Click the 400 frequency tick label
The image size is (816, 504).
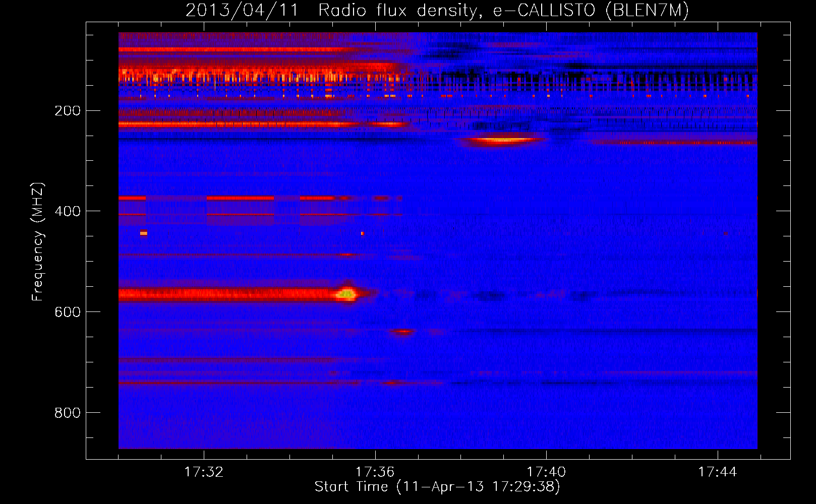pos(68,211)
